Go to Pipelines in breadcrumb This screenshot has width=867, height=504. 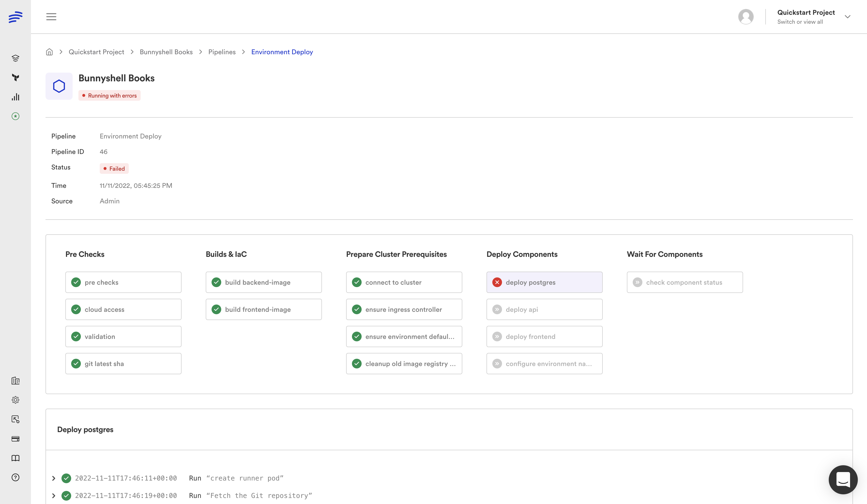point(222,52)
